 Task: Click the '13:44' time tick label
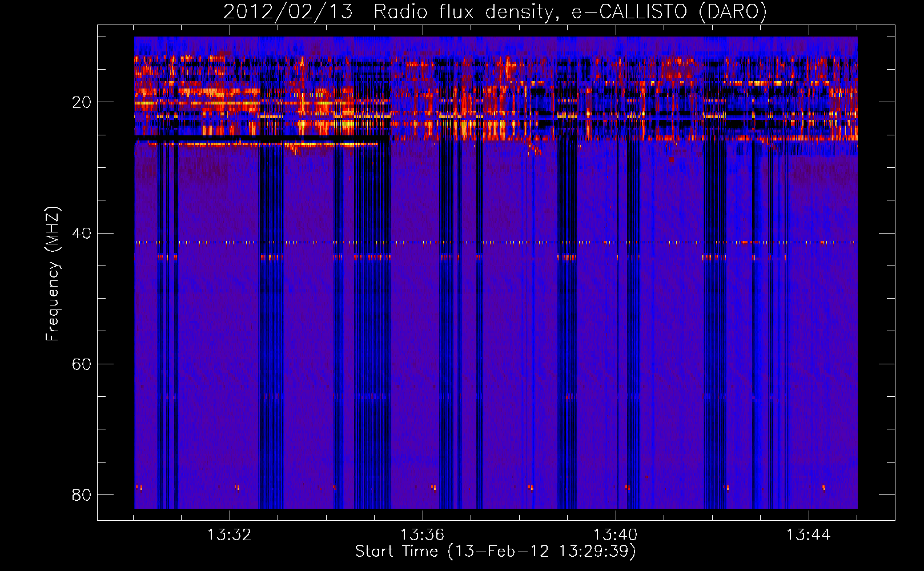[x=808, y=535]
